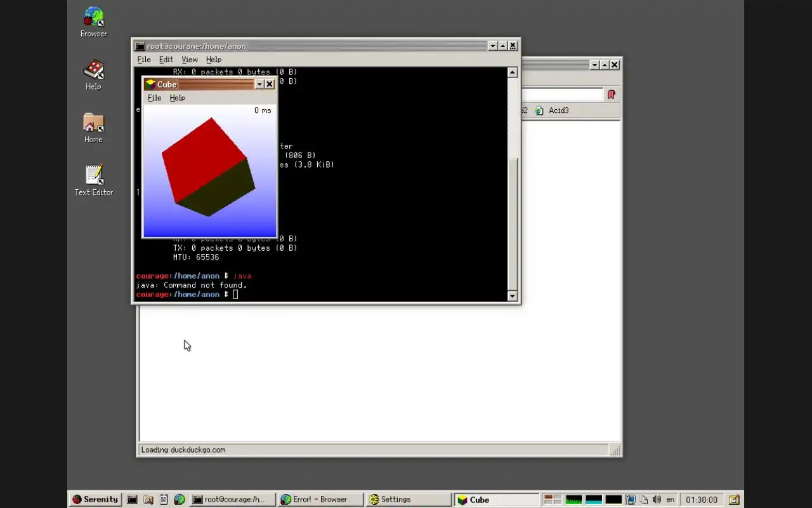The width and height of the screenshot is (812, 508).
Task: Open the 'en' keyboard layout applet
Action: pos(671,500)
